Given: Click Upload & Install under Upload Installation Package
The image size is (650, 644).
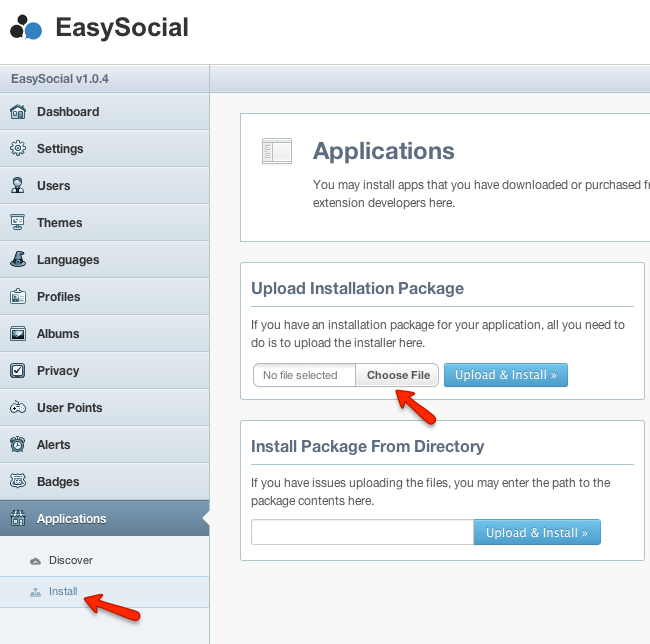Looking at the screenshot, I should tap(505, 375).
